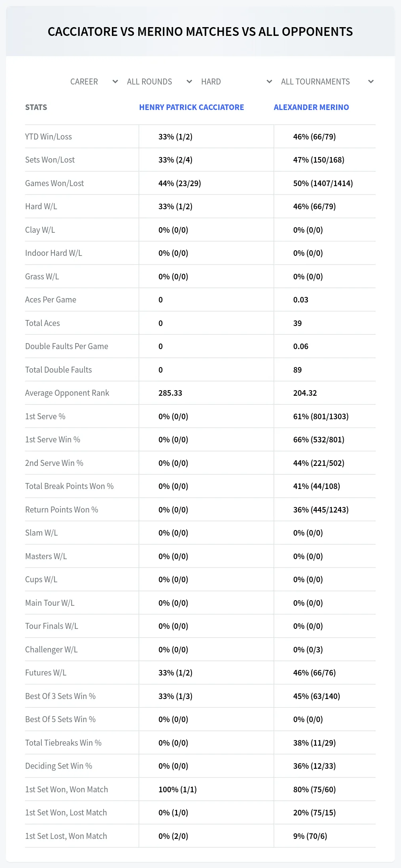Click chevron arrow next to HARD
Image resolution: width=401 pixels, height=868 pixels.
[269, 82]
